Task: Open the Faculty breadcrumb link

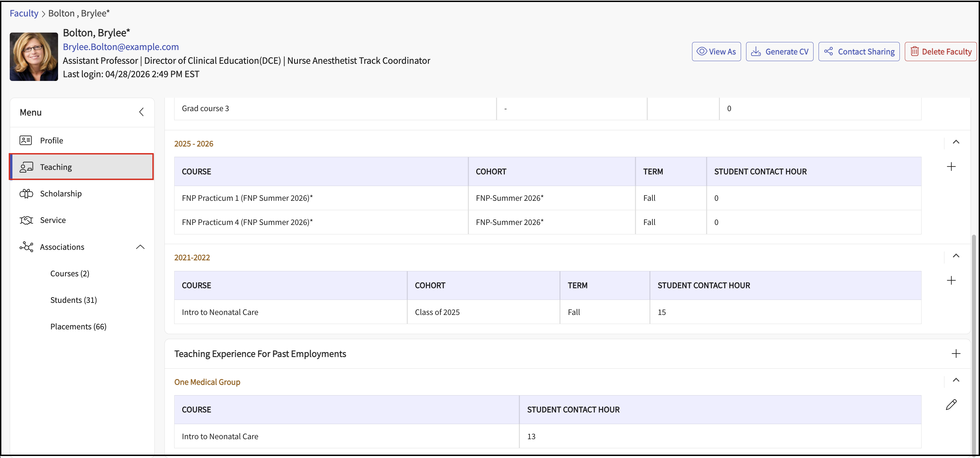Action: (23, 13)
